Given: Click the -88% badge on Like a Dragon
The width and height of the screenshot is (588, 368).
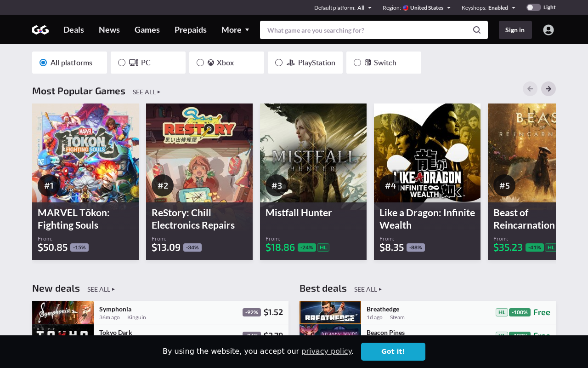Looking at the screenshot, I should 416,247.
